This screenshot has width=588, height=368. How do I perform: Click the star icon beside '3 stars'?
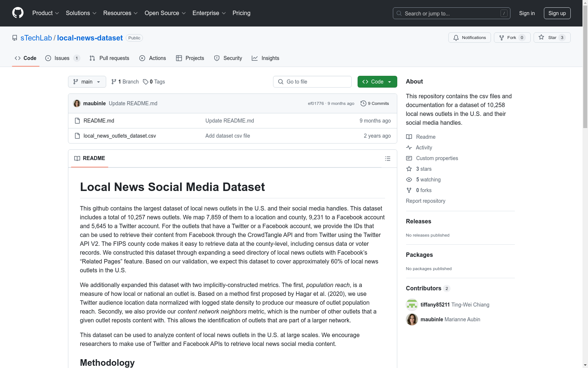[x=409, y=169]
